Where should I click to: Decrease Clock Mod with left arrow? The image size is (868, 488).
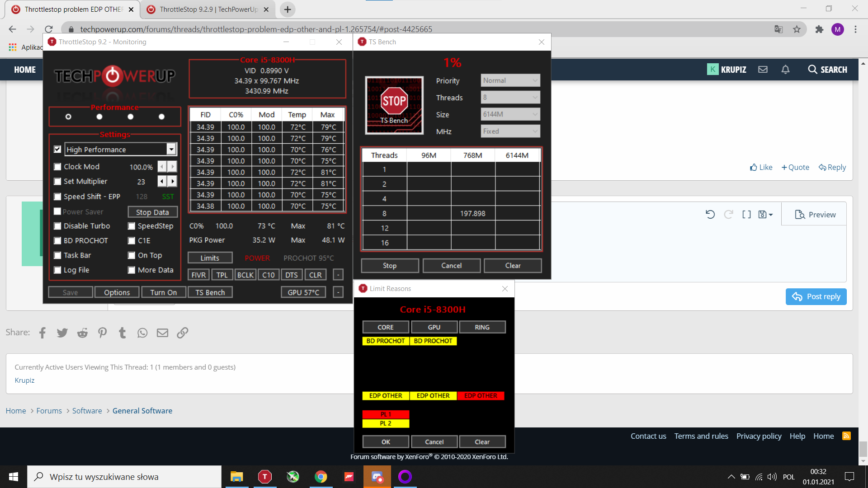pos(162,167)
